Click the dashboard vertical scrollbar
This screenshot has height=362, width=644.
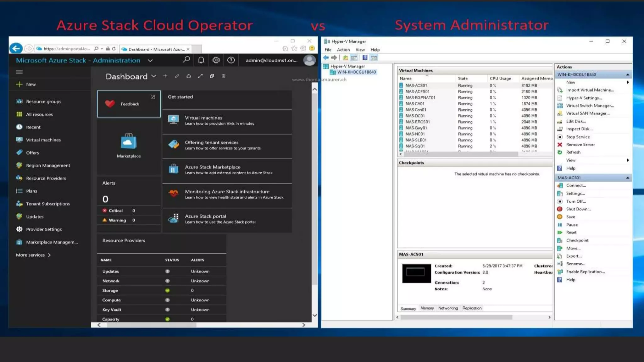tap(314, 189)
